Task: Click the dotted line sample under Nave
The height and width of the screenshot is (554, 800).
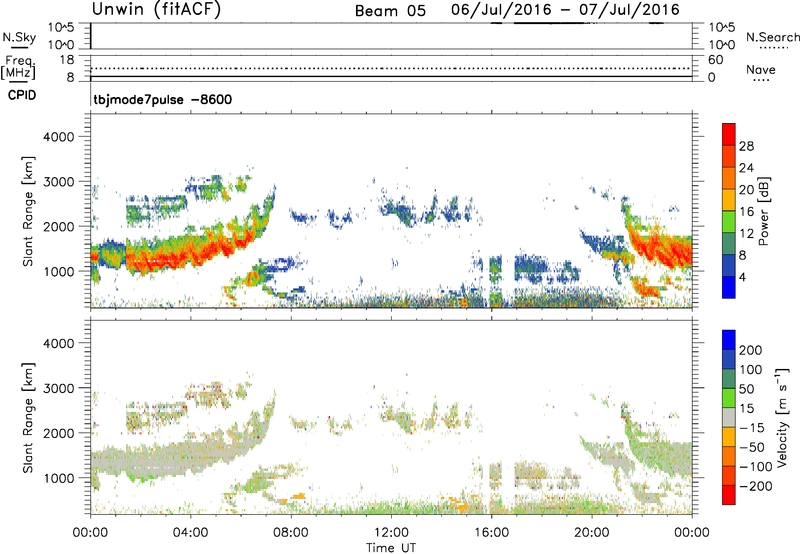Action: point(761,81)
